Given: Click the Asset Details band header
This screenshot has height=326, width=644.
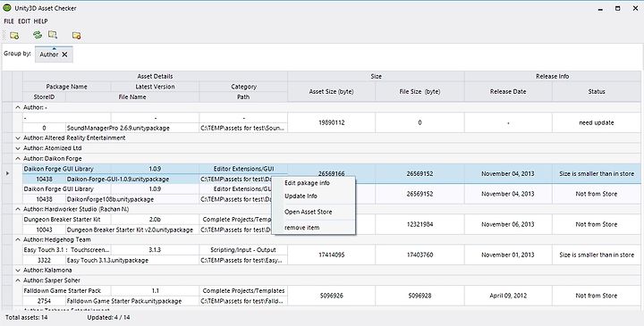Looking at the screenshot, I should (155, 76).
